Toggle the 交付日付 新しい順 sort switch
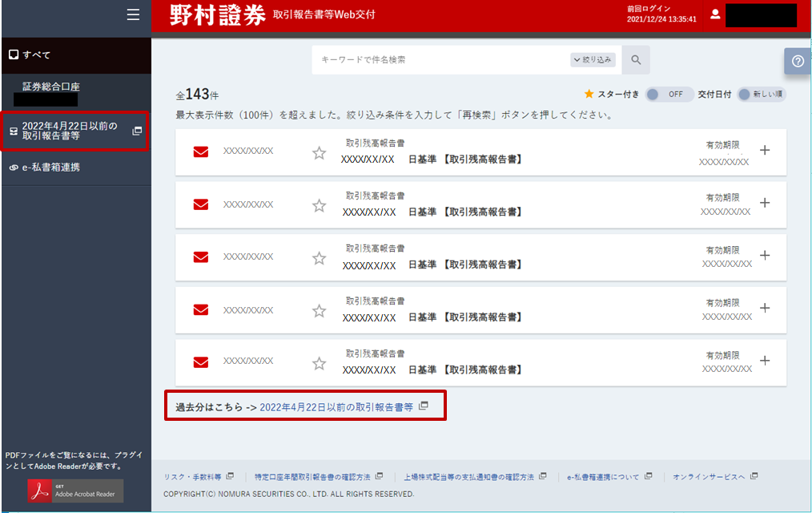The width and height of the screenshot is (812, 513). (762, 95)
